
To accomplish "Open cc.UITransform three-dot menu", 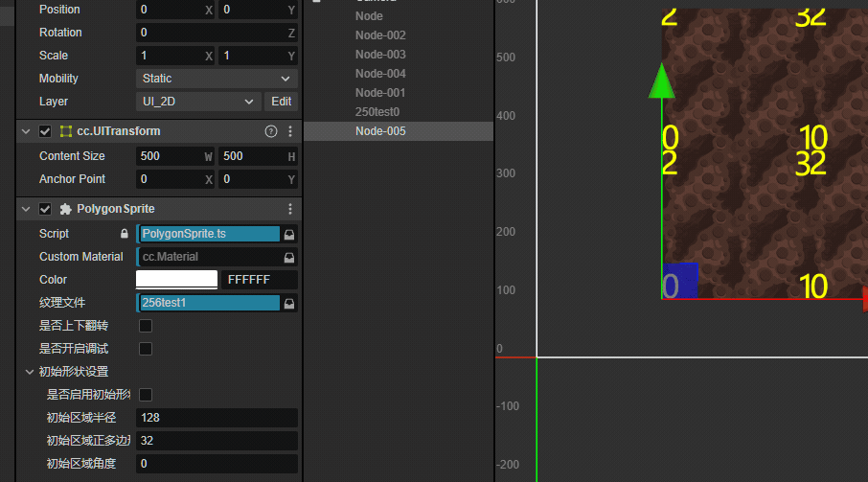I will click(x=290, y=131).
